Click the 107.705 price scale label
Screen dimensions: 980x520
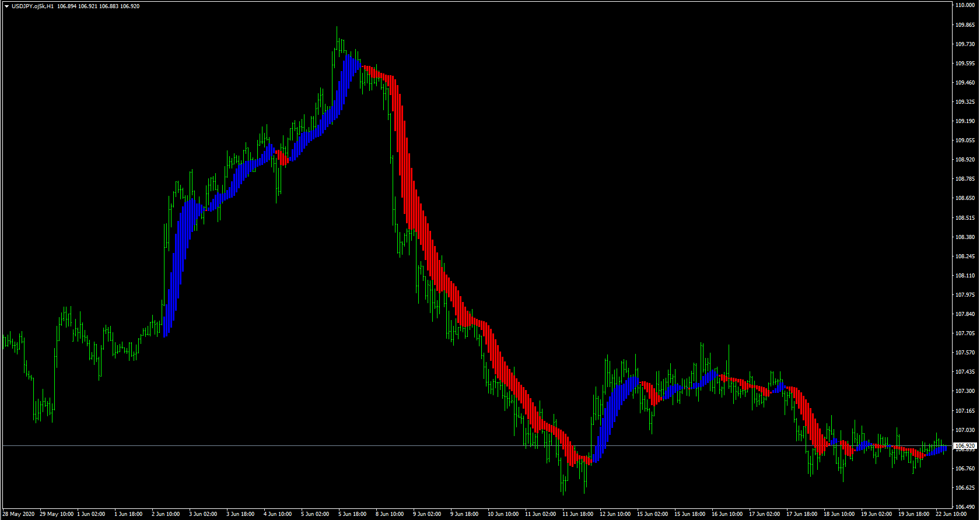[965, 333]
